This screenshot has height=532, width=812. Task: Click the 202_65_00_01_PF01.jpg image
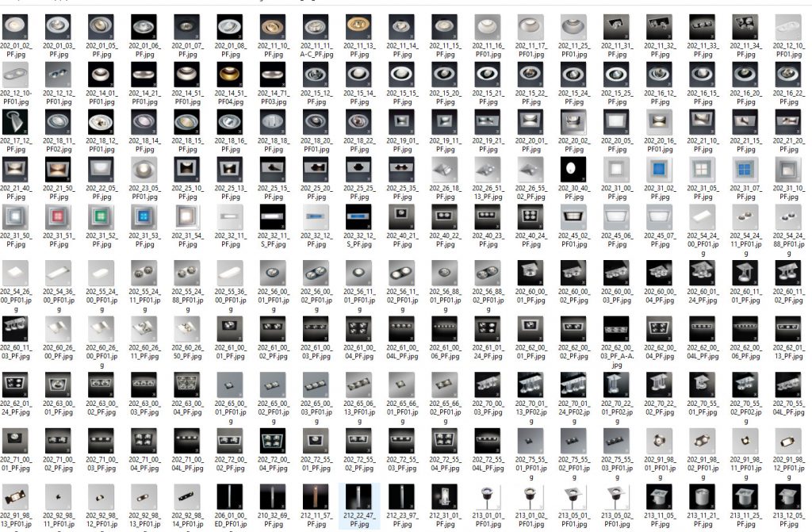click(230, 383)
